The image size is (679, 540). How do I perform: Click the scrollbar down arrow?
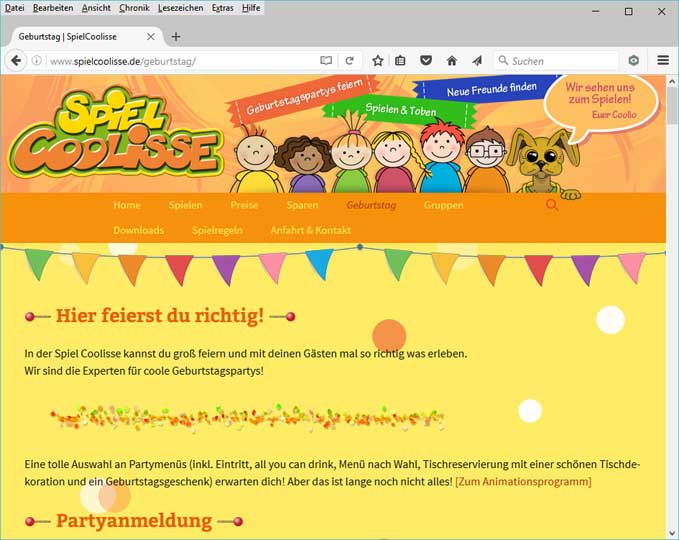click(x=672, y=533)
